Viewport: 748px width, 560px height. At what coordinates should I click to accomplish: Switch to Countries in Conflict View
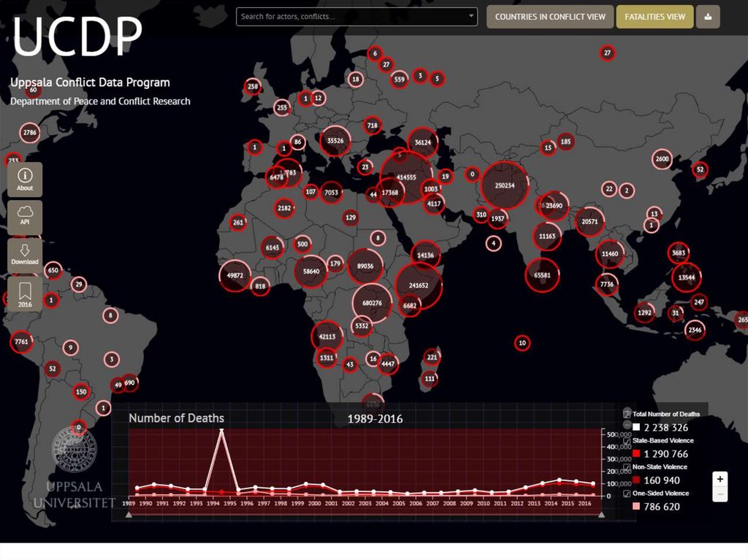tap(550, 17)
